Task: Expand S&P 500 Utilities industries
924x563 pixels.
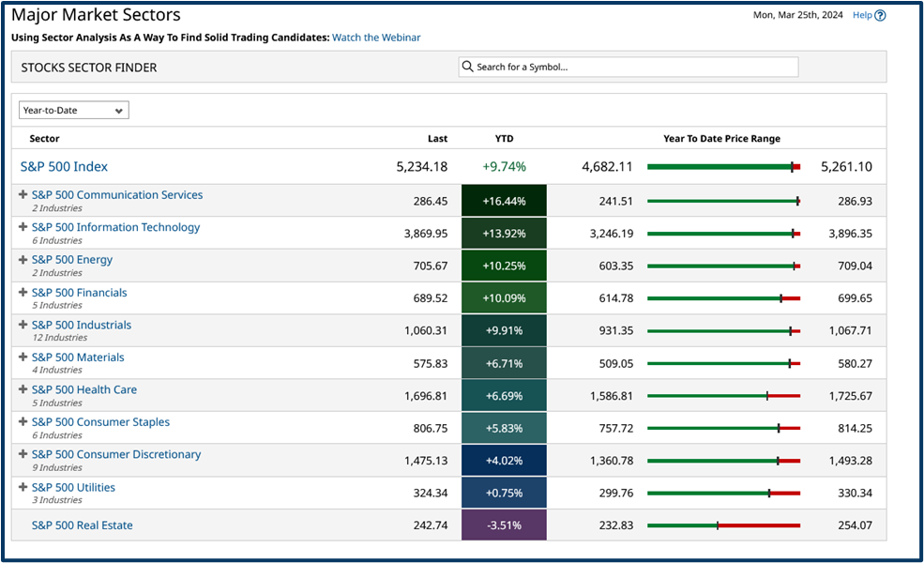Action: point(23,486)
